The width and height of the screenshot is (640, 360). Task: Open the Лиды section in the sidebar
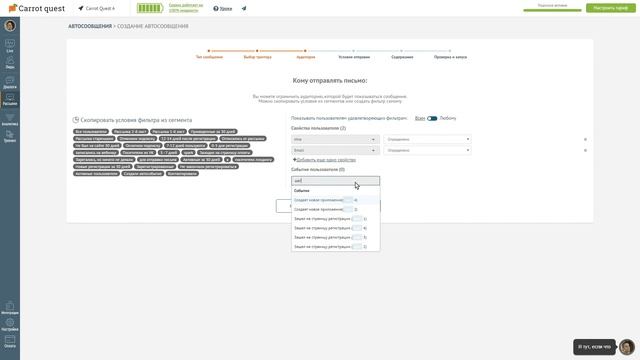tap(10, 63)
